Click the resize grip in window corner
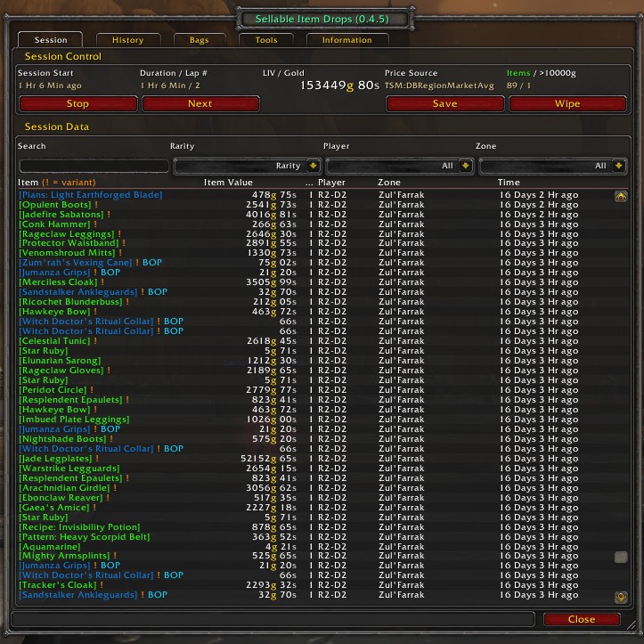This screenshot has width=644, height=644. tap(632, 624)
